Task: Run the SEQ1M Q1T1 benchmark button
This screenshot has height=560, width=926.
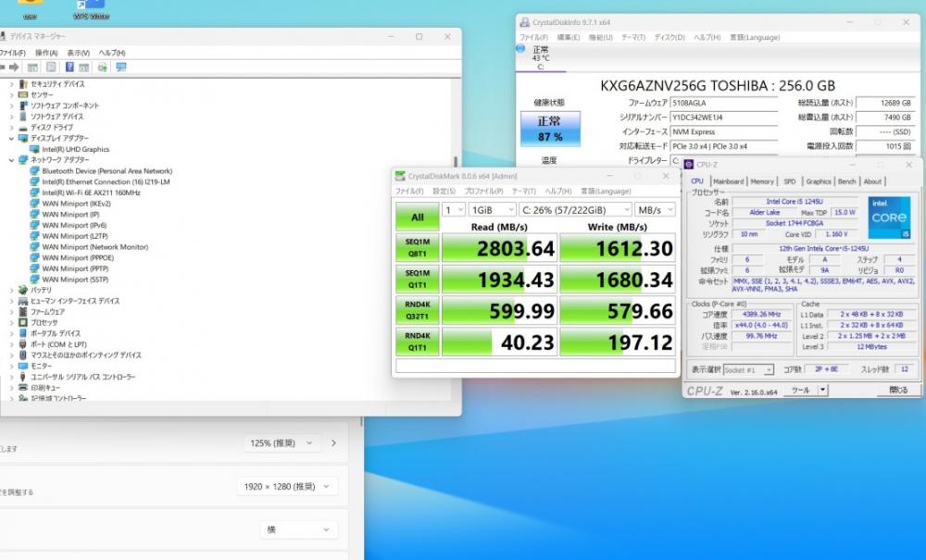Action: (x=417, y=280)
